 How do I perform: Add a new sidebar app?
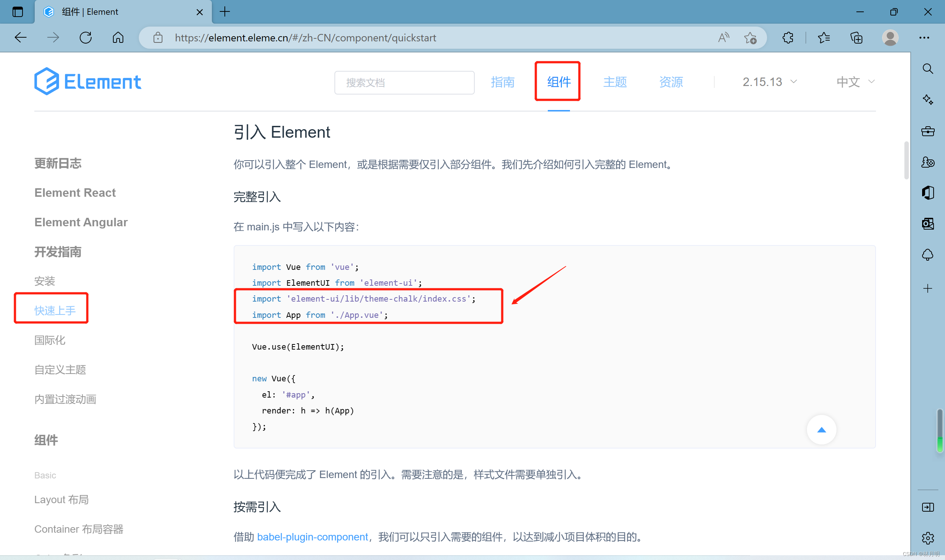point(928,288)
